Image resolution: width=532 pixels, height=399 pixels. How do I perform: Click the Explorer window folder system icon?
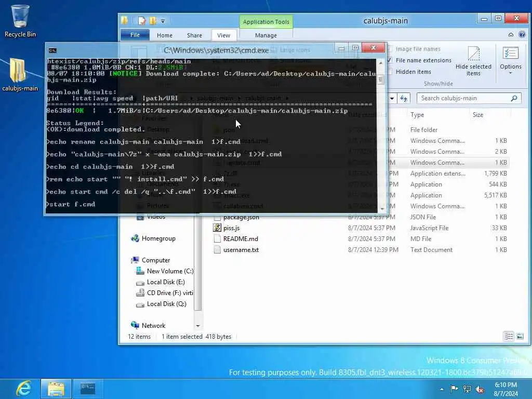[x=125, y=21]
